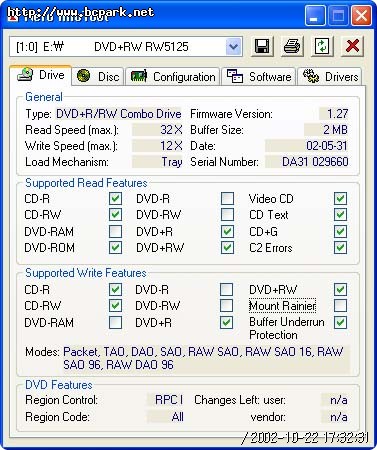Click the Region Control value RPC I

point(165,400)
